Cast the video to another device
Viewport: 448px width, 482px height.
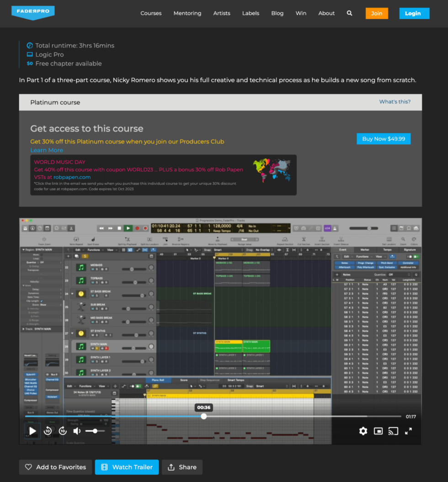click(x=393, y=431)
